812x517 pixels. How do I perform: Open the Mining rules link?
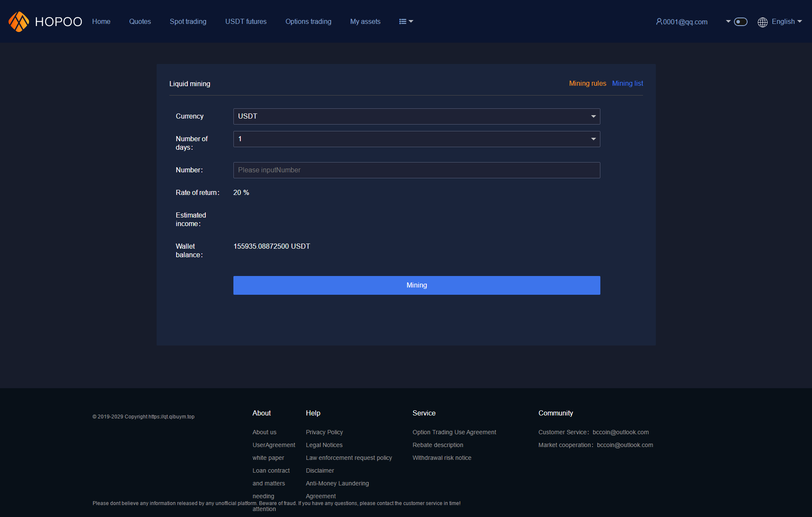tap(587, 84)
